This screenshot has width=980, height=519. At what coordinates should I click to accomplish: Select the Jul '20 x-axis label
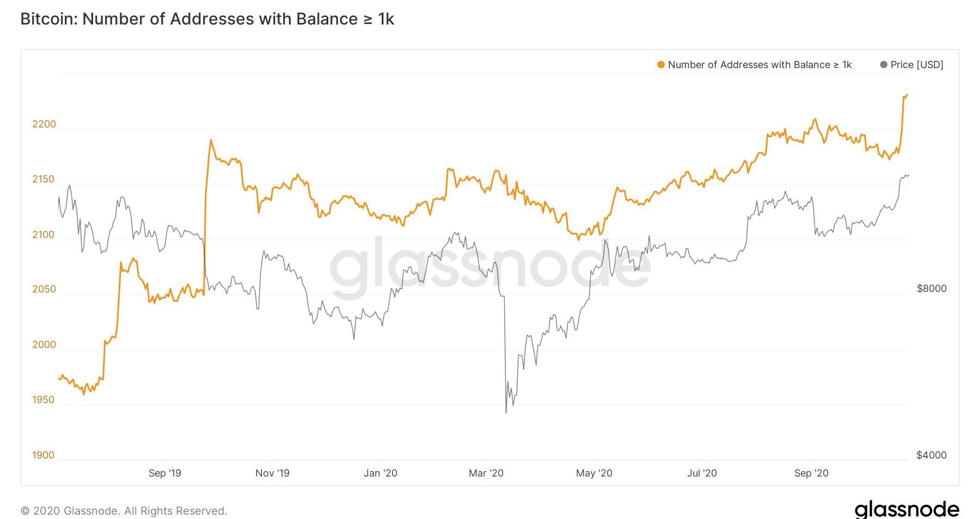702,473
